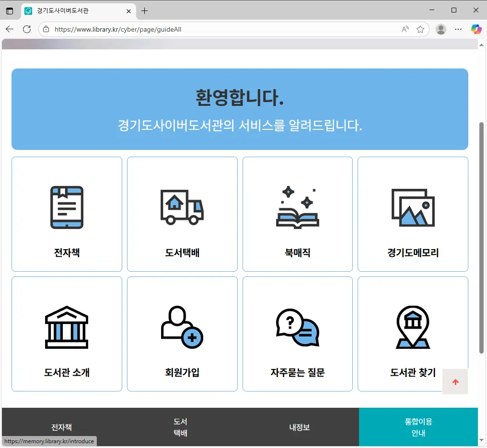The image size is (487, 448).
Task: Click the 도서관 소개 card label
Action: [x=67, y=372]
